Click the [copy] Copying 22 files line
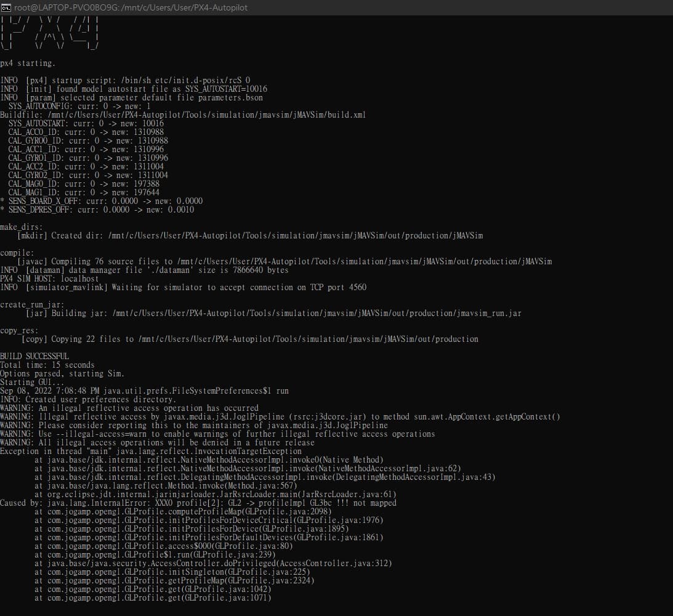The width and height of the screenshot is (673, 616). 250,339
